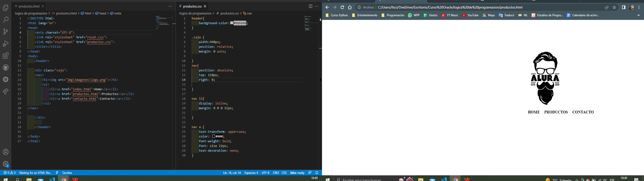The height and width of the screenshot is (181, 644).
Task: Click the #000 color swatch in CSS
Action: (x=214, y=136)
